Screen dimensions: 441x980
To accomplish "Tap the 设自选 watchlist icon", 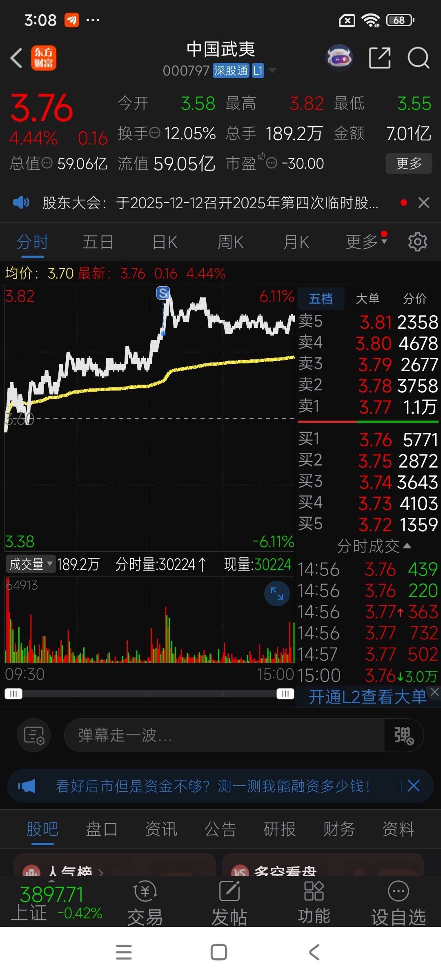I will pyautogui.click(x=399, y=903).
